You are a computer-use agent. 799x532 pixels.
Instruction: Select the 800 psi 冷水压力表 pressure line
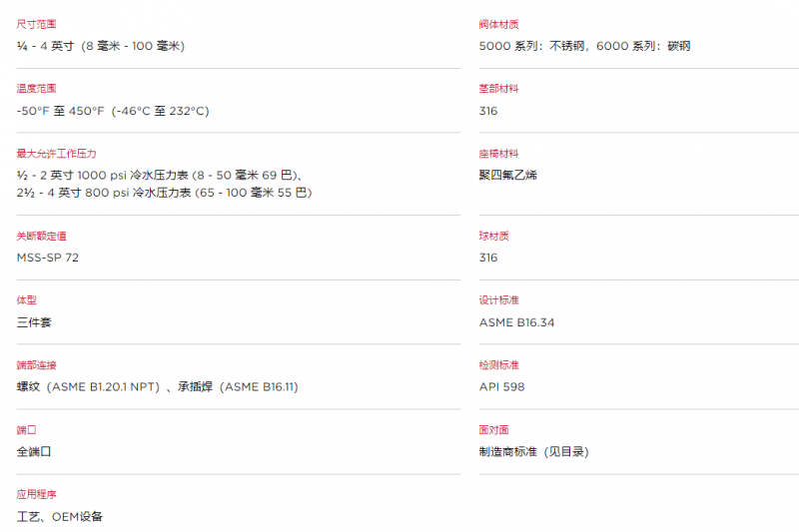click(164, 193)
